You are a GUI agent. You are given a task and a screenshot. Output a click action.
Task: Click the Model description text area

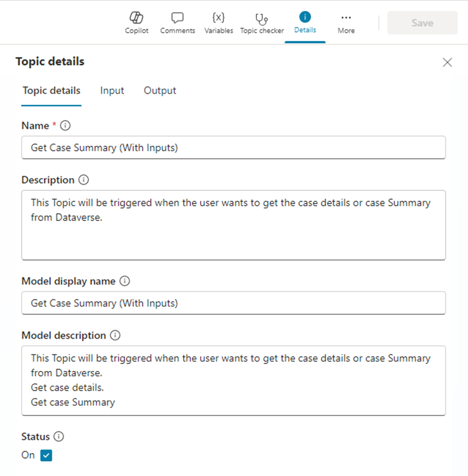pyautogui.click(x=233, y=380)
